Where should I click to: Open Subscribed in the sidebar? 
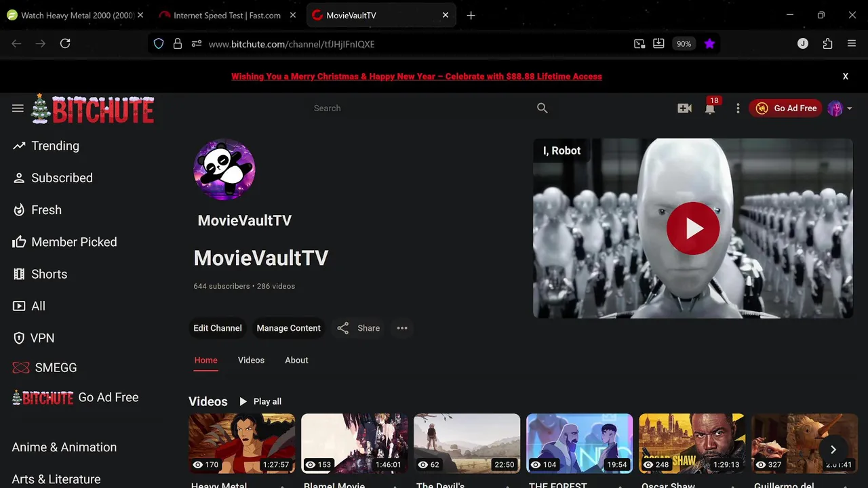point(53,178)
